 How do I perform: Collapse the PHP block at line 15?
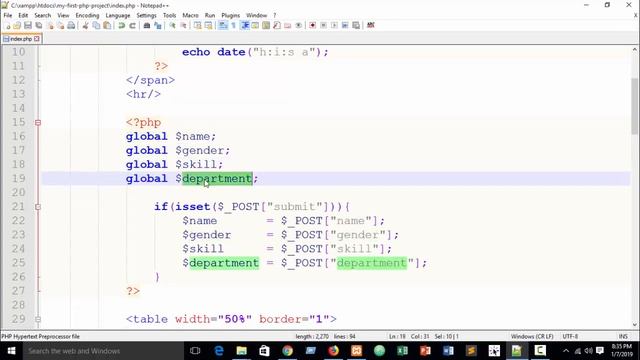pyautogui.click(x=38, y=122)
